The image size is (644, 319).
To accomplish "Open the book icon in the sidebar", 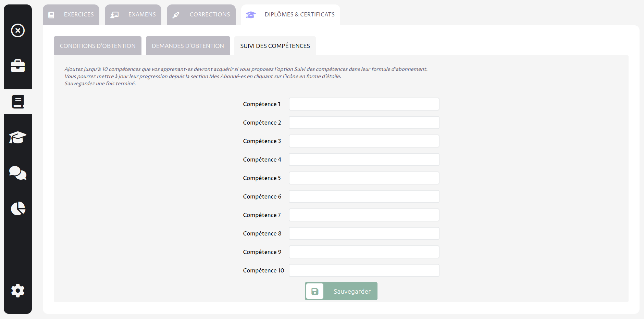I will coord(18,101).
